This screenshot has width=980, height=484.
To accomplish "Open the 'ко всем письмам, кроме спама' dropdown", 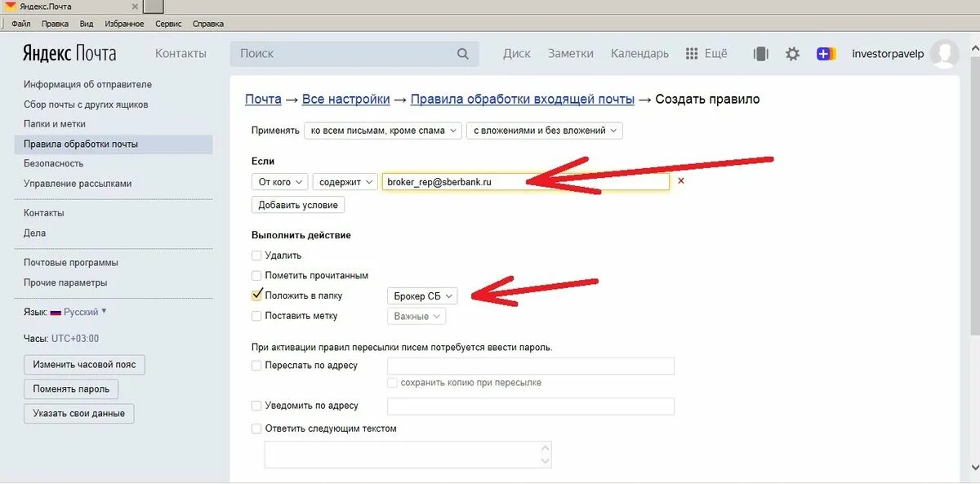I will (383, 131).
